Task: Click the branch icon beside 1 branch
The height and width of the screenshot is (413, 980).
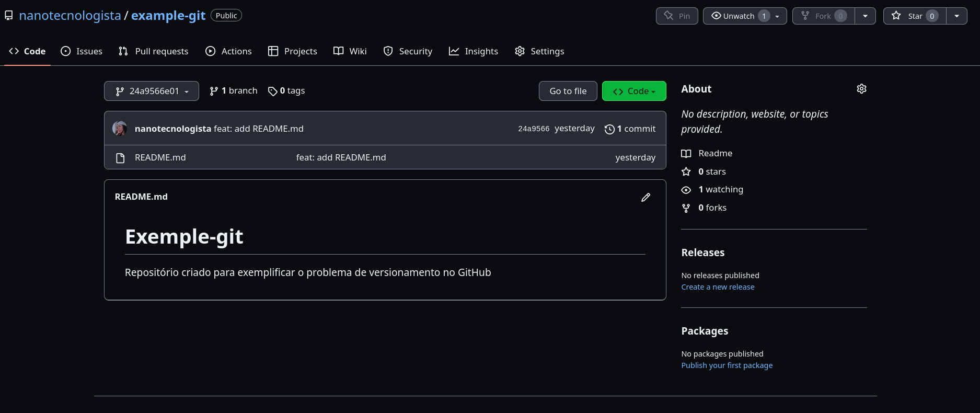Action: tap(214, 91)
